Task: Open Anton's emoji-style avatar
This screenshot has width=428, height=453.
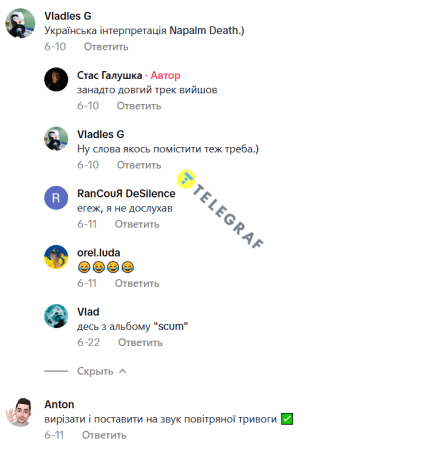Action: click(20, 412)
